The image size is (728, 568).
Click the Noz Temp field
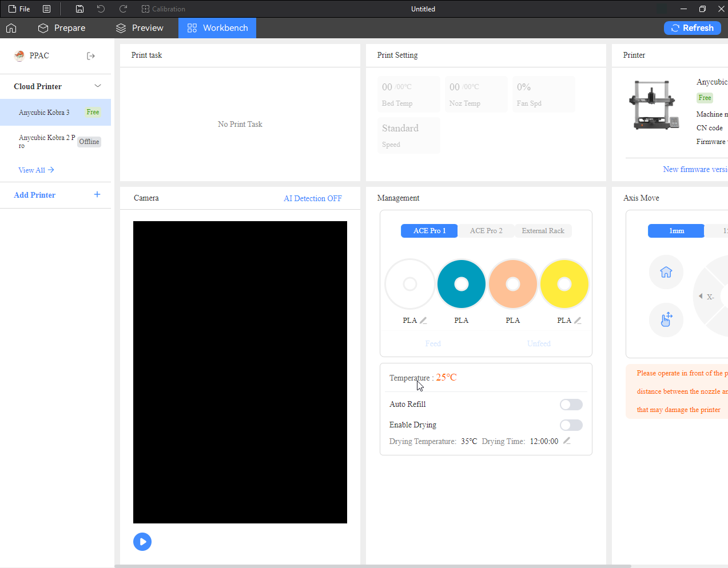tap(476, 94)
